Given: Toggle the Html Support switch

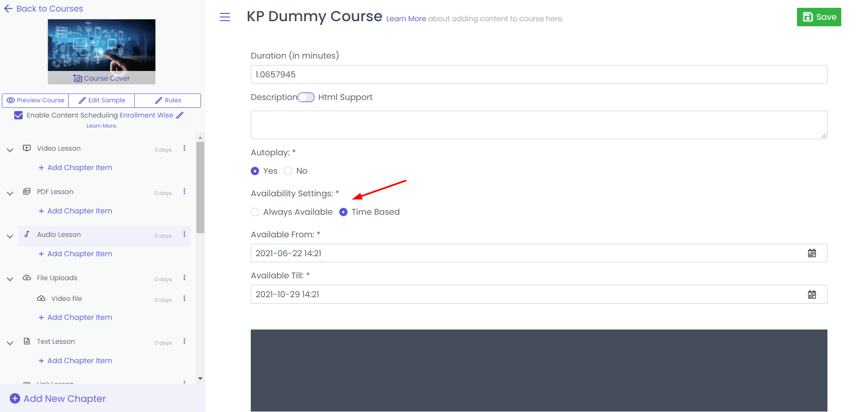Looking at the screenshot, I should [x=306, y=97].
